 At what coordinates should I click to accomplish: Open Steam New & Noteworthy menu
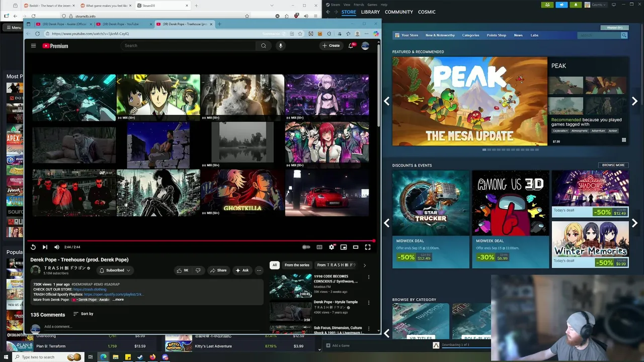440,35
